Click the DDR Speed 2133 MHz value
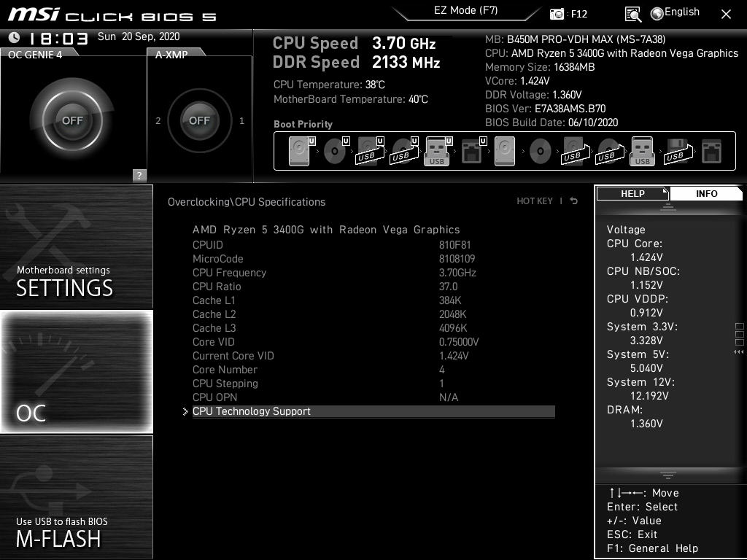The width and height of the screenshot is (747, 560). [x=406, y=63]
